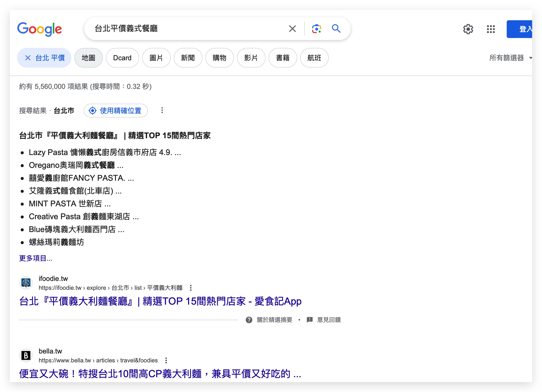This screenshot has height=392, width=542.
Task: Click the ifoodie.tw site favicon
Action: (26, 283)
